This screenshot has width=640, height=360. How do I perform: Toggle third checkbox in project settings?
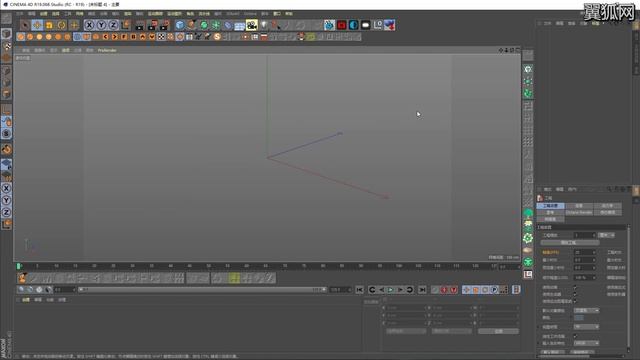pyautogui.click(x=575, y=301)
